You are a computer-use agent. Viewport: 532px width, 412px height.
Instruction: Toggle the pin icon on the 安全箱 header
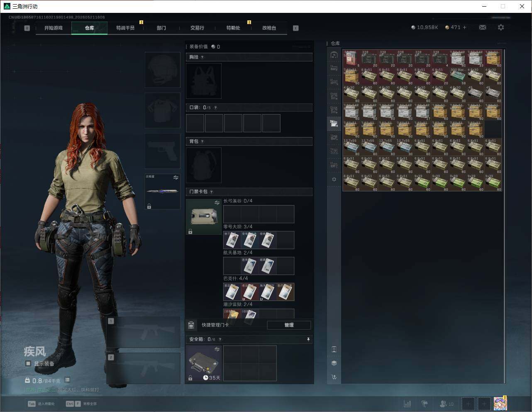[308, 339]
